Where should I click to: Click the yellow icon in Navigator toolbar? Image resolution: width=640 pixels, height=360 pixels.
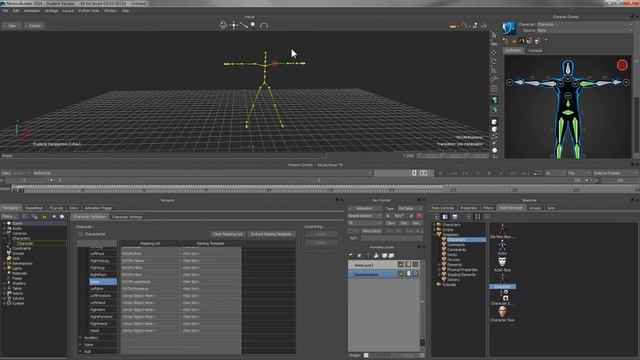click(44, 217)
